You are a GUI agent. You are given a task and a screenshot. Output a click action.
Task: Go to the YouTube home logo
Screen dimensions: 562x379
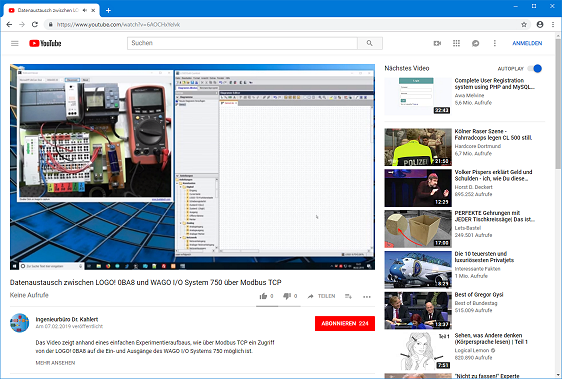point(45,43)
